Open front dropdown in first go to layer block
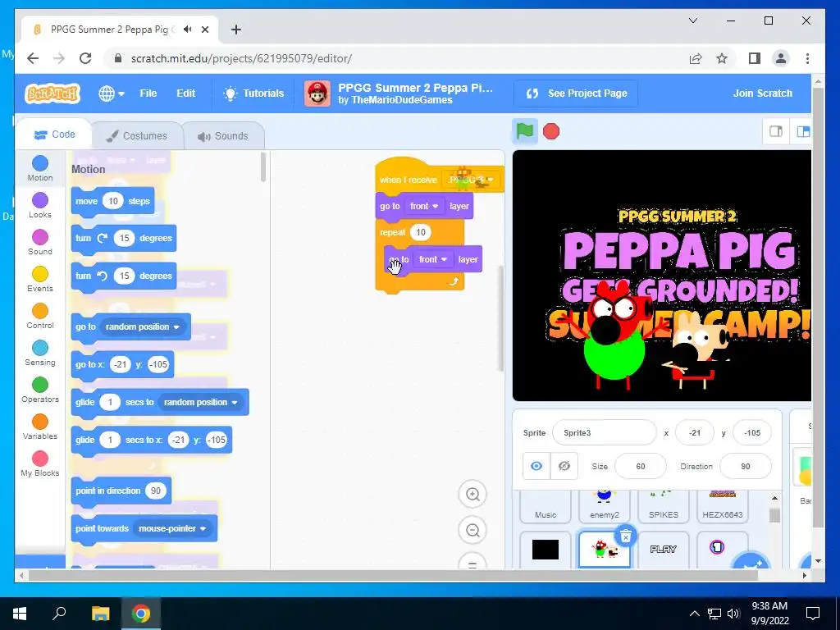Screen dimensions: 840x630 424,206
